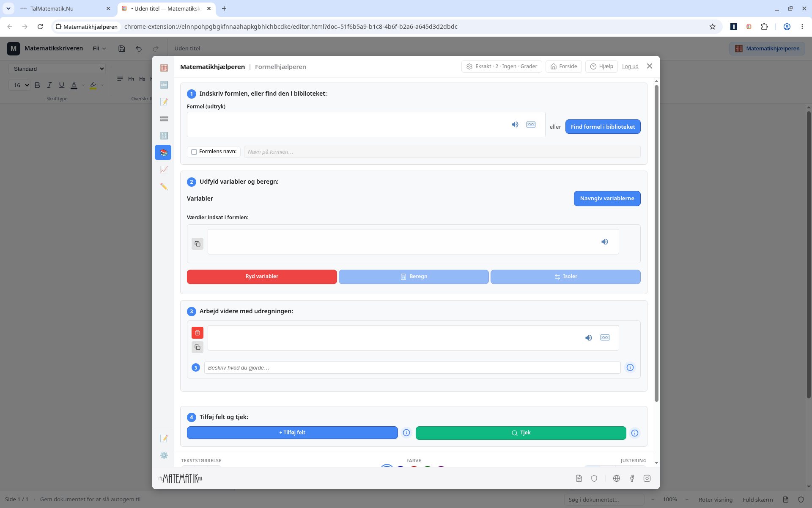Open the Standard font style dropdown
This screenshot has width=812, height=508.
(x=57, y=69)
